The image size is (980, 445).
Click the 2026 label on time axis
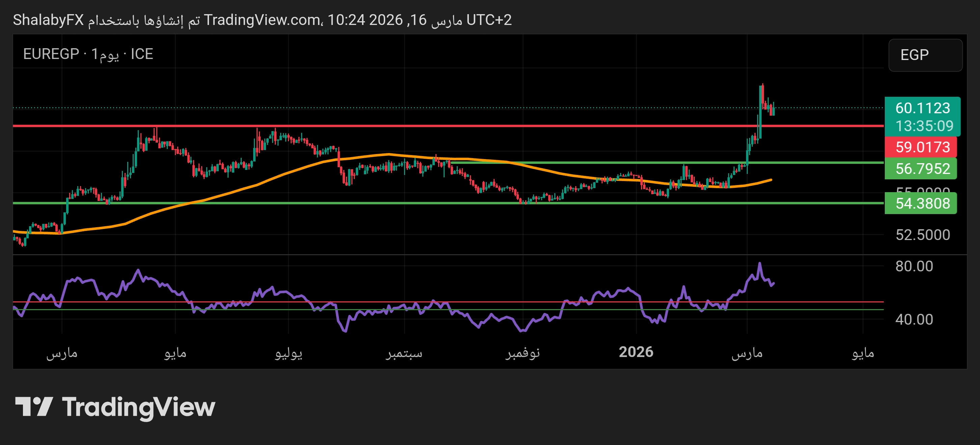(x=636, y=352)
